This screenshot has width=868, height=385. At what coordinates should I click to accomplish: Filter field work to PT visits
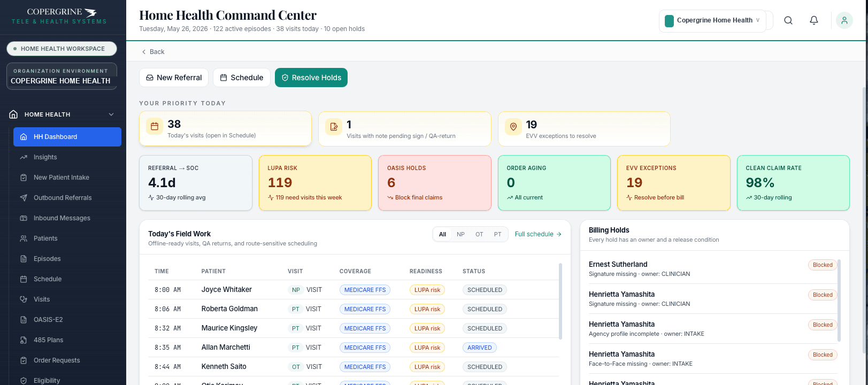tap(498, 234)
